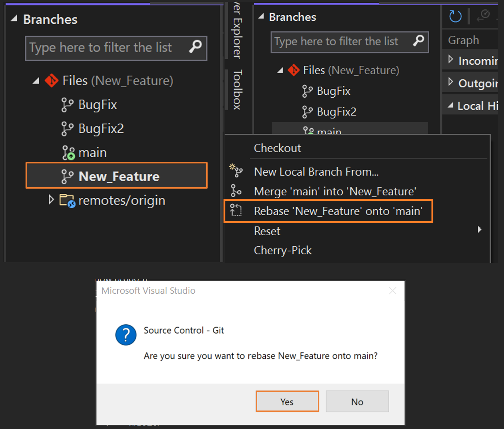Viewport: 504px width, 429px height.
Task: Select Checkout from the context menu
Action: 277,148
